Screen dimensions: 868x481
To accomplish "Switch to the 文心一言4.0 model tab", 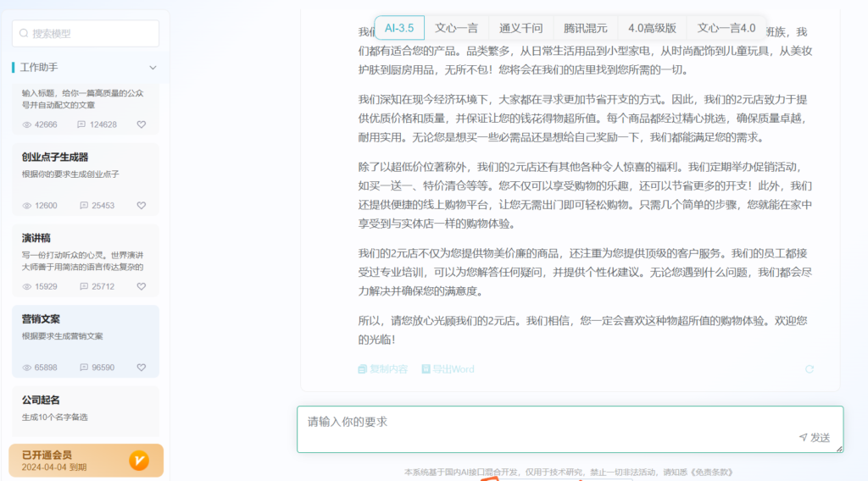I will point(726,28).
